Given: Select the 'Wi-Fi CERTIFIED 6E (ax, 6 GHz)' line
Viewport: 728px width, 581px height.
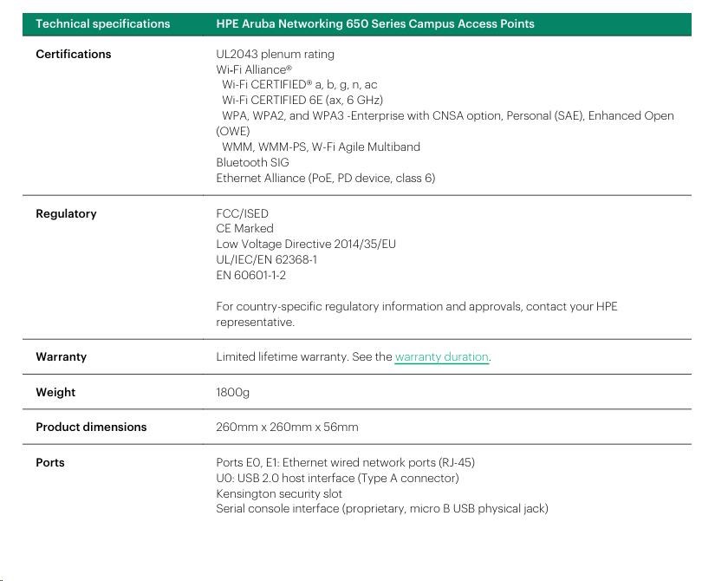Looking at the screenshot, I should pos(302,100).
